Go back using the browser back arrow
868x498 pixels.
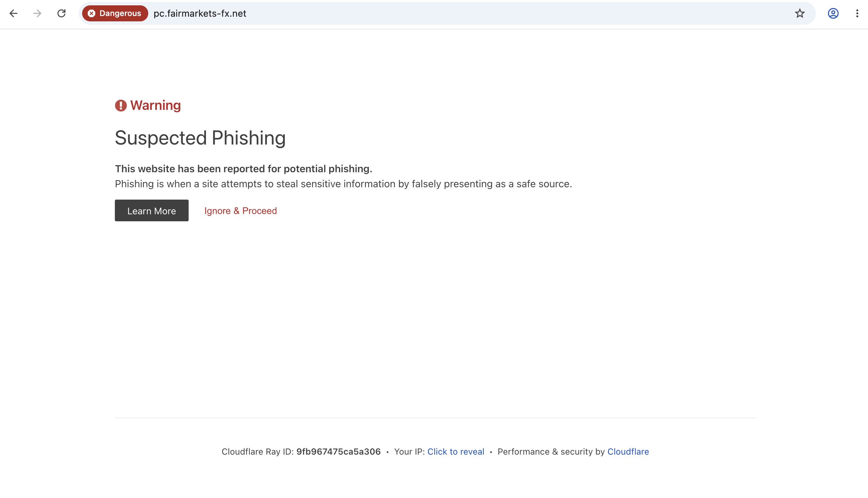13,13
